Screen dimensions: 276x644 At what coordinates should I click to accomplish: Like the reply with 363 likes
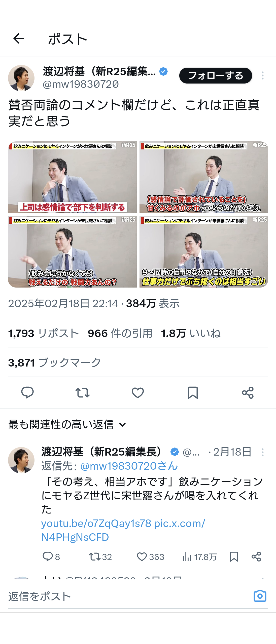(x=150, y=557)
